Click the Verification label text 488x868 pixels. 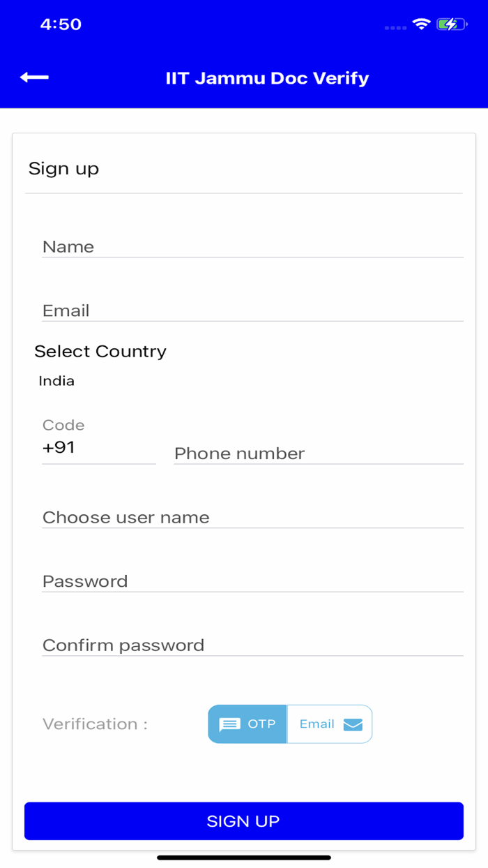[x=93, y=724]
